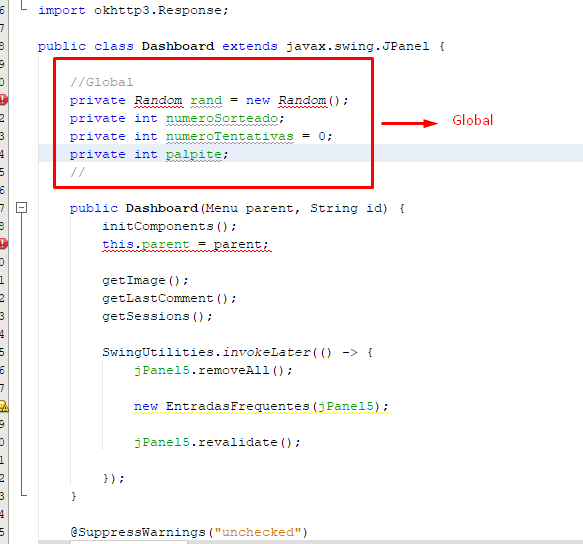Click the fold marker beside import okhttp3.Response

(23, 8)
